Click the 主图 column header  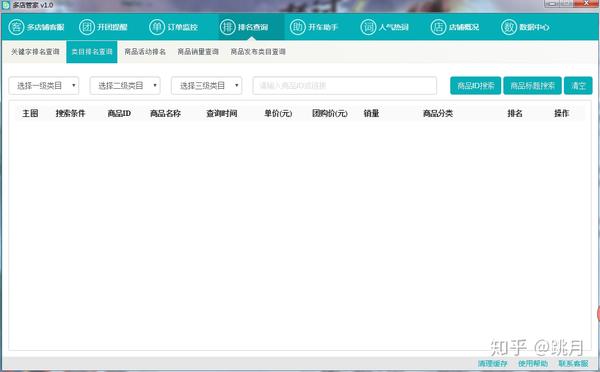click(x=30, y=113)
